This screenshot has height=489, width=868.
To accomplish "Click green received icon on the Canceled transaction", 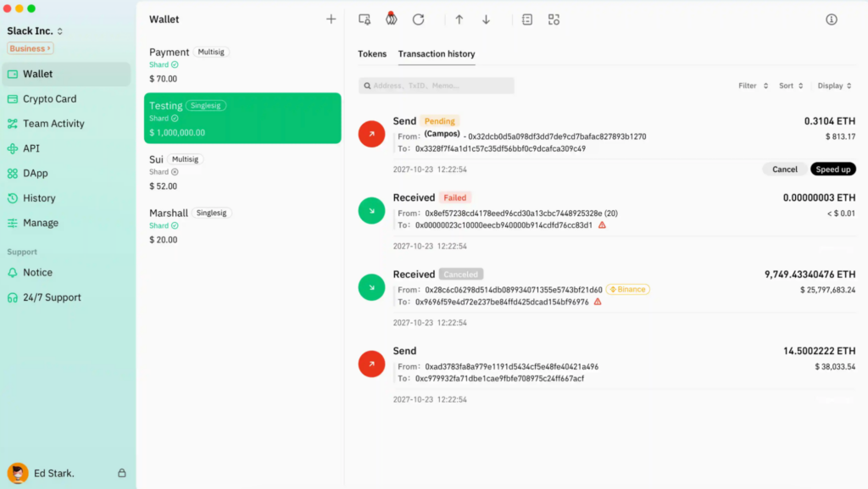I will 371,287.
